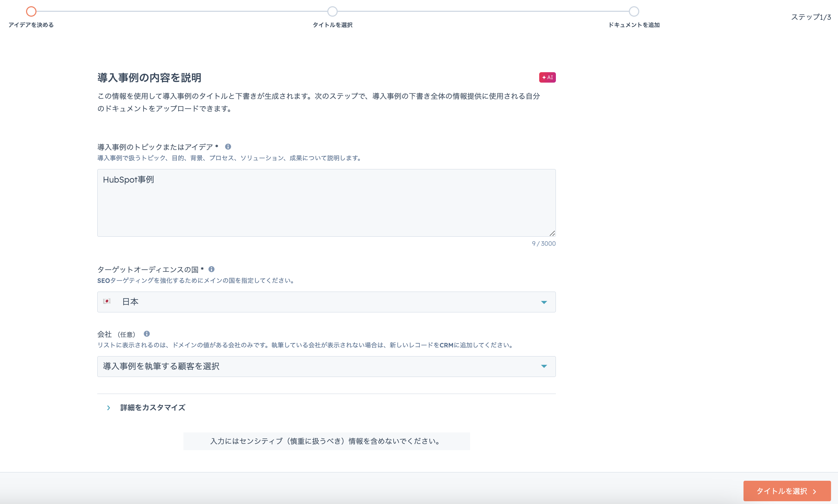Viewport: 838px width, 504px height.
Task: Select the タイトルを選択 step label
Action: pyautogui.click(x=332, y=25)
